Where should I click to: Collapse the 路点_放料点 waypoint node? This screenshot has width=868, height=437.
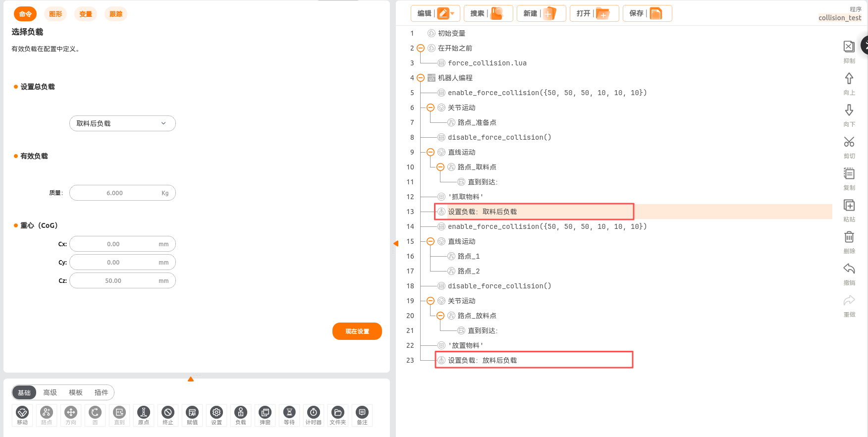coord(440,316)
